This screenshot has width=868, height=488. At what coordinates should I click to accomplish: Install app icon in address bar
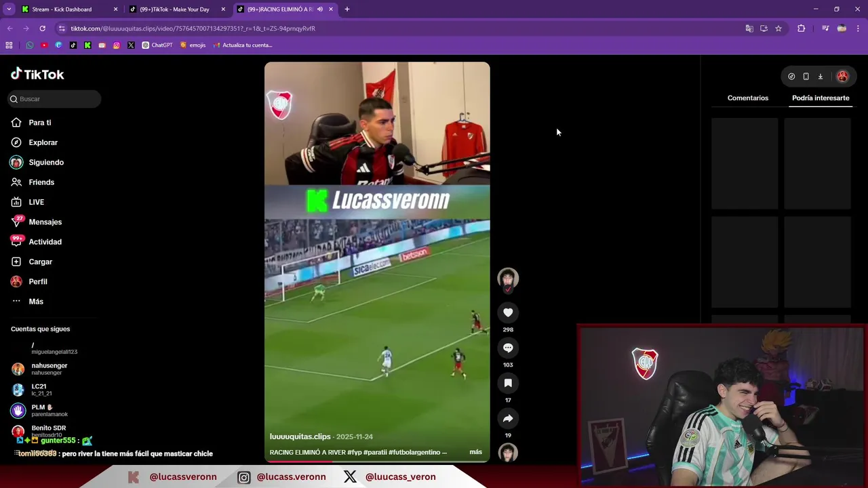tap(764, 28)
